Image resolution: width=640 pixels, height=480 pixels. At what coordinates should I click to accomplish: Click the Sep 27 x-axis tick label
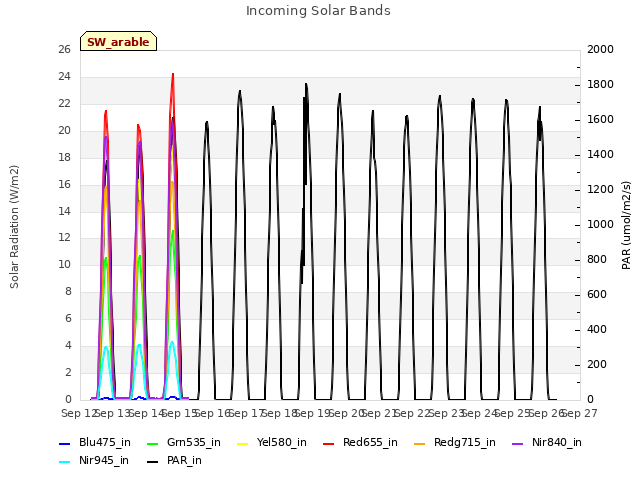click(x=580, y=413)
